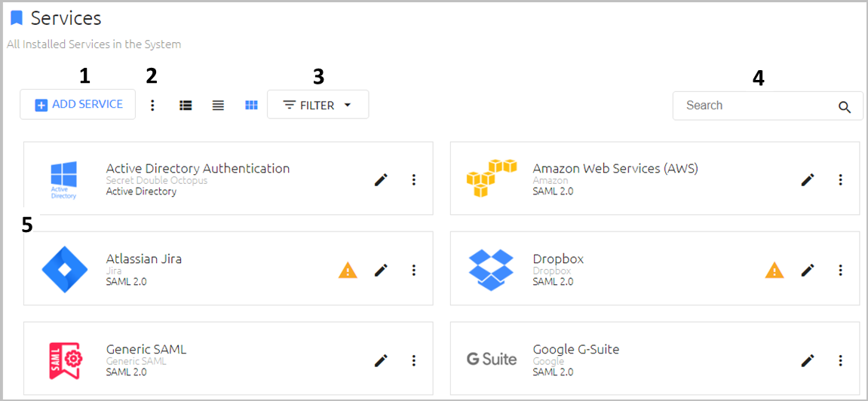The width and height of the screenshot is (868, 401).
Task: Click the magnifying glass search icon
Action: pyautogui.click(x=844, y=107)
